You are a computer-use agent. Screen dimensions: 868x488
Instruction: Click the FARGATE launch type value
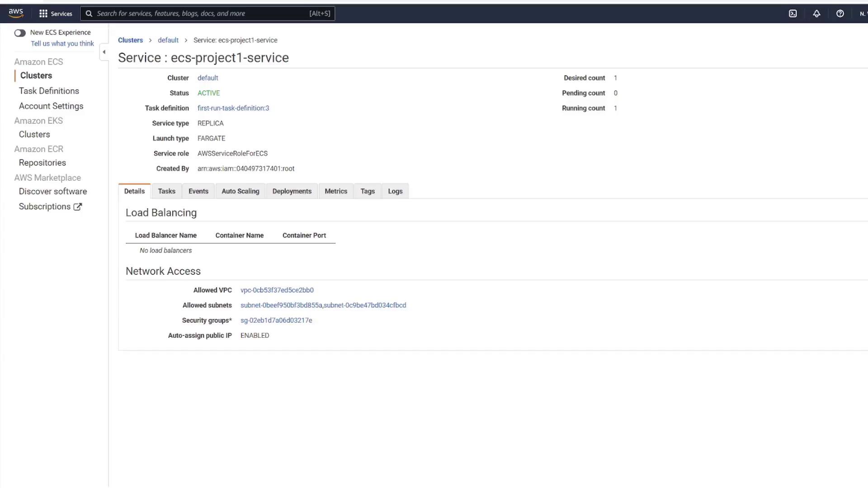[211, 138]
